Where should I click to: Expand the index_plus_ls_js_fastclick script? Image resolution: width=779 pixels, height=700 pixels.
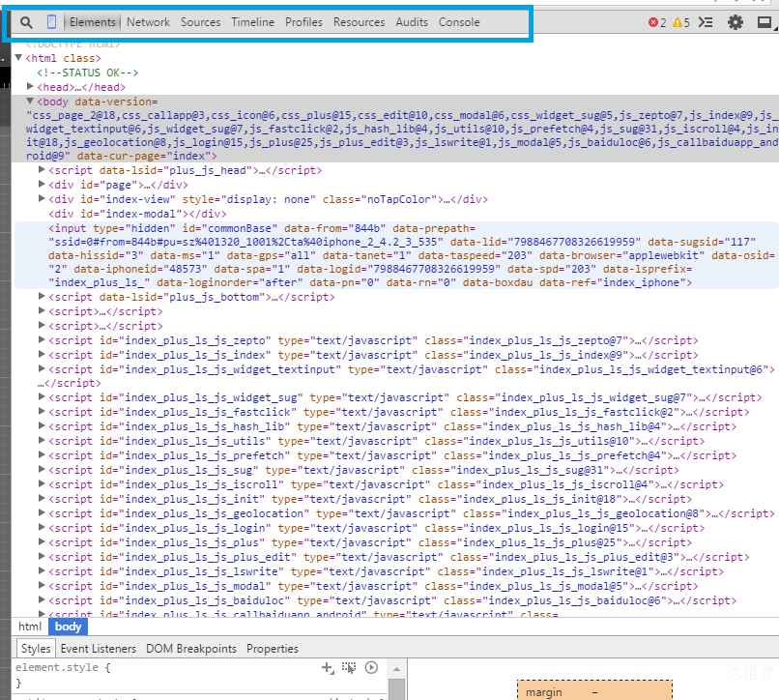42,411
